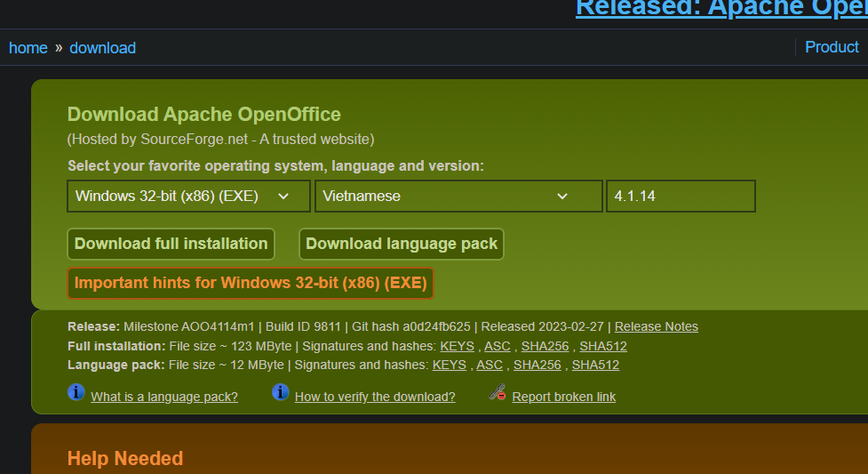Screen dimensions: 868x474
Task: Open the version dropdown showing 4.1.14
Action: point(681,196)
